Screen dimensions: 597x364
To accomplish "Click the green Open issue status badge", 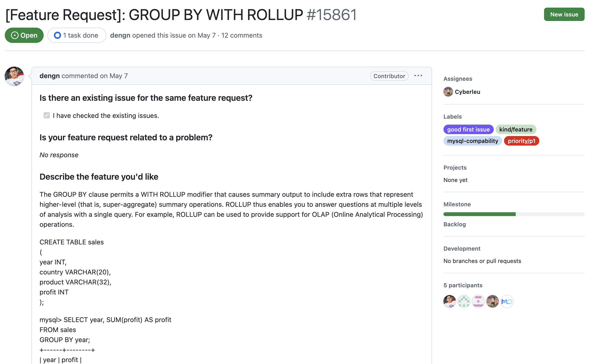I will coord(24,35).
